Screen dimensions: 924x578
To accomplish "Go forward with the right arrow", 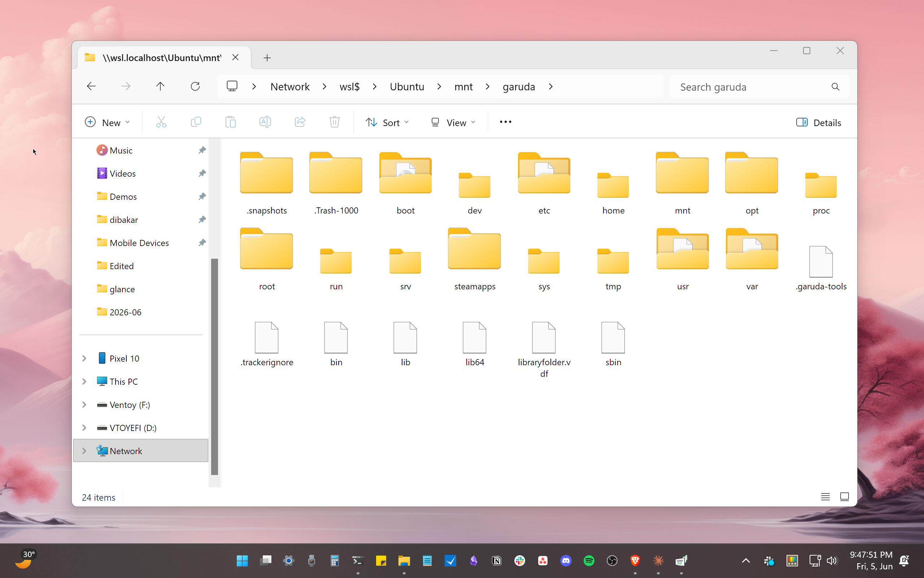I will point(126,86).
